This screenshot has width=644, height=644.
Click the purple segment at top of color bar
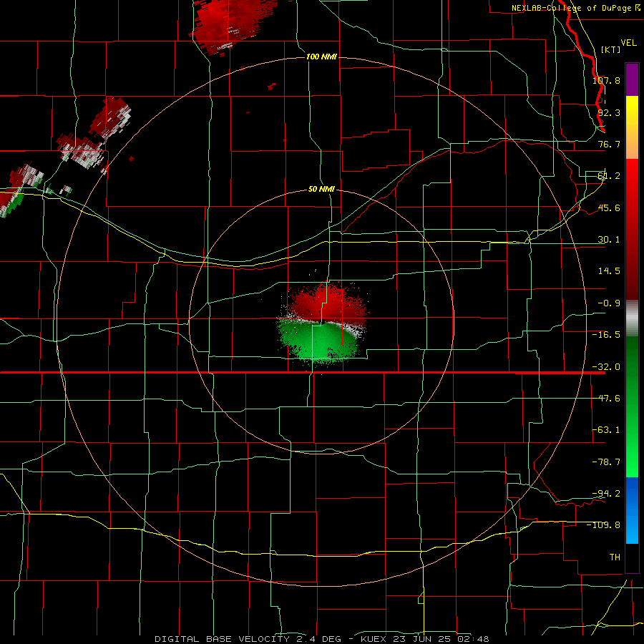[632, 79]
